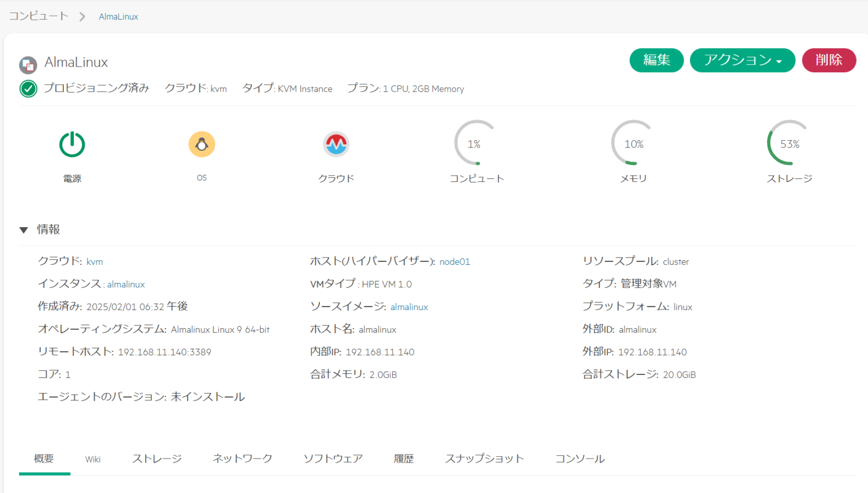Click the breadcrumb chevron after コンピュート

click(83, 17)
